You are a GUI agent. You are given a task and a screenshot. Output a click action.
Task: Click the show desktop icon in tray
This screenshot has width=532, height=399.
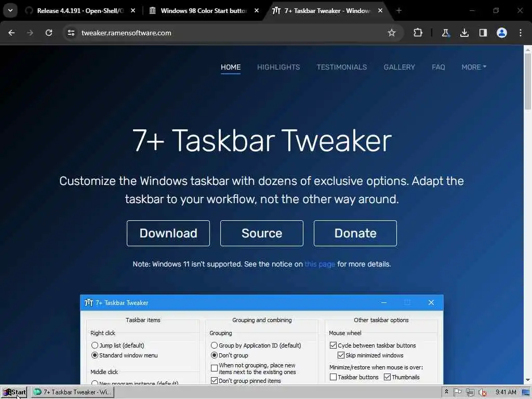point(526,393)
